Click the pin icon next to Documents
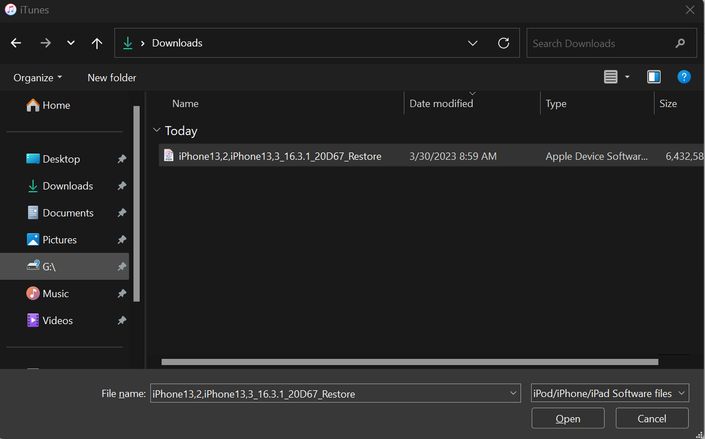705x439 pixels. click(121, 213)
